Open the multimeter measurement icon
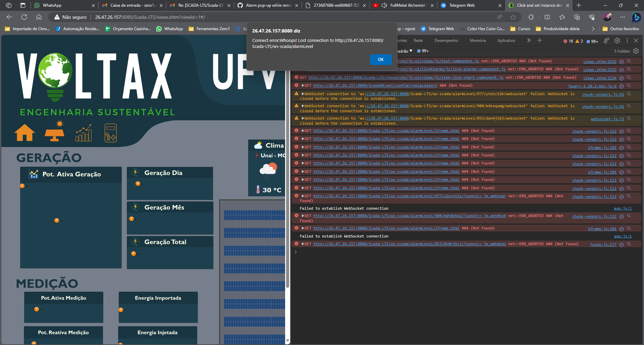Screen dimensions: 644x345 pos(111,133)
